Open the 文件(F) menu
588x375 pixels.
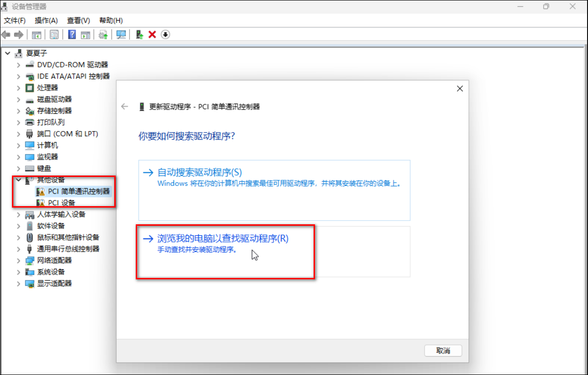click(15, 21)
